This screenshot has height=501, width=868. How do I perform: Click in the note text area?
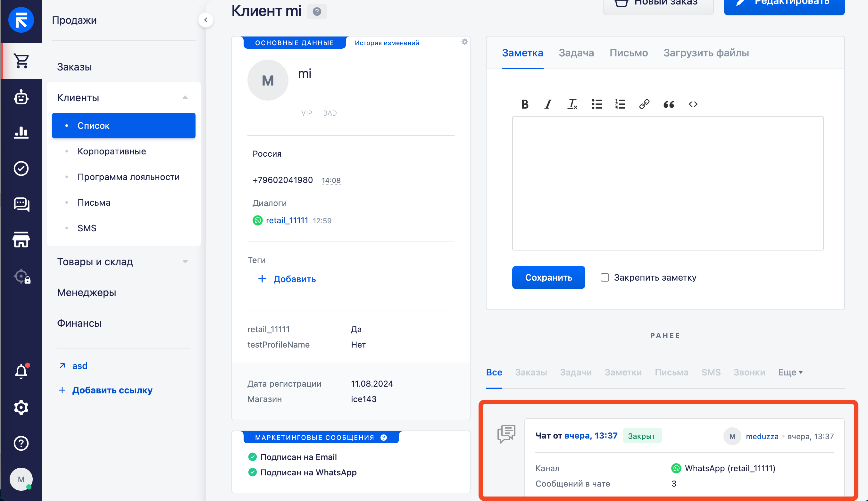click(x=667, y=183)
